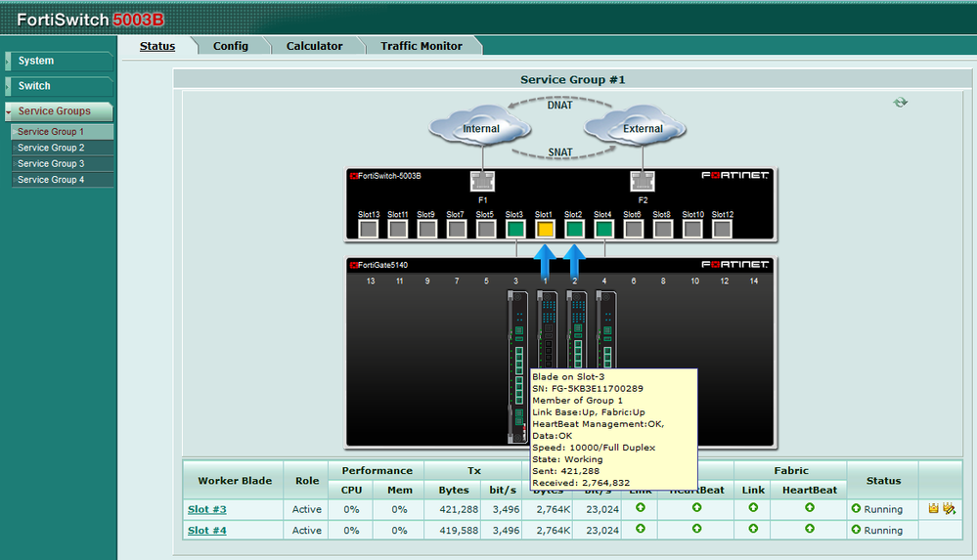Select the green Slot3 port indicator
This screenshot has height=560, width=977.
515,230
